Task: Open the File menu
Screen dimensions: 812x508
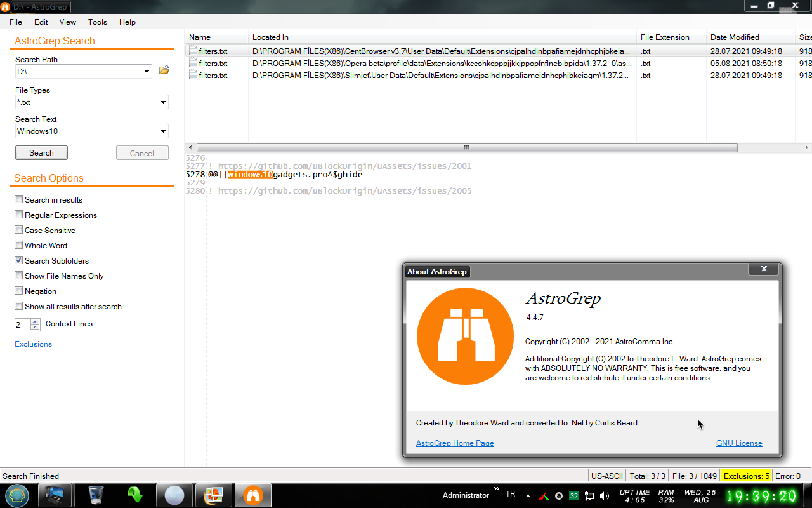Action: (x=16, y=22)
